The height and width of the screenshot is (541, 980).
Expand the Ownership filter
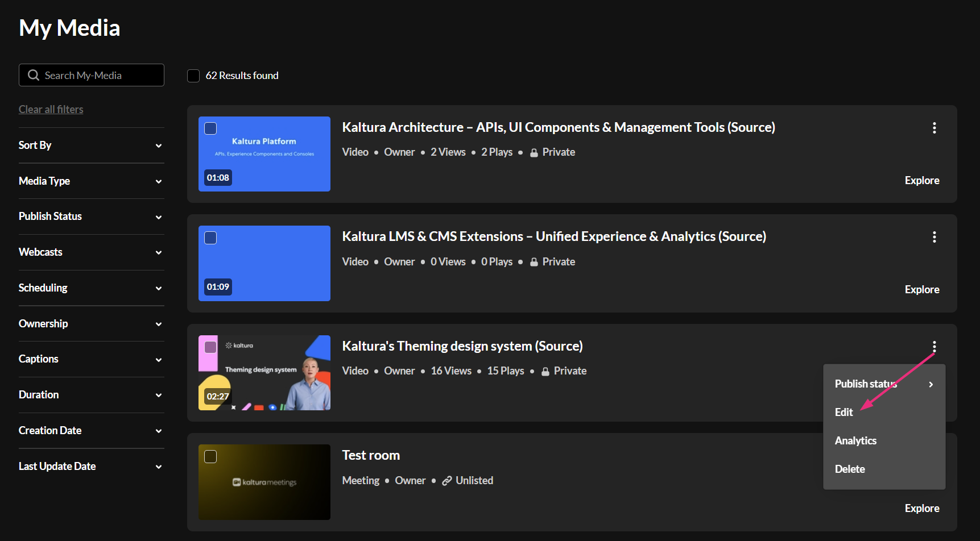pyautogui.click(x=92, y=324)
